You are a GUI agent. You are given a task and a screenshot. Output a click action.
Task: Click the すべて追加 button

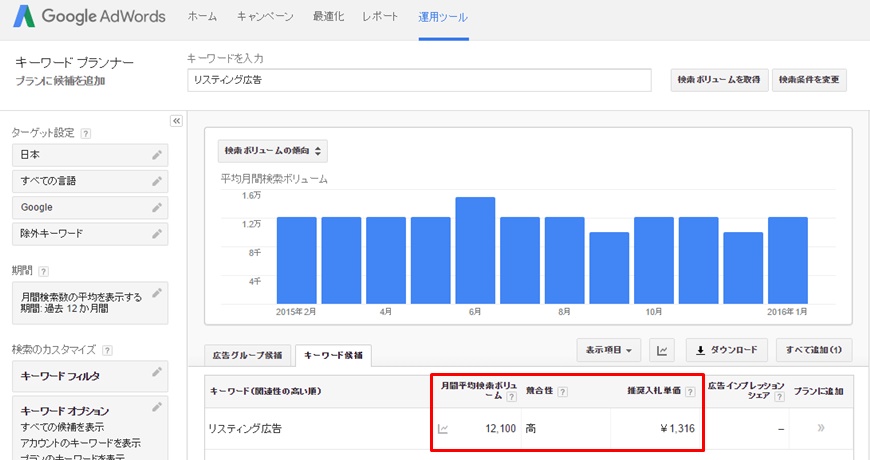tap(813, 350)
